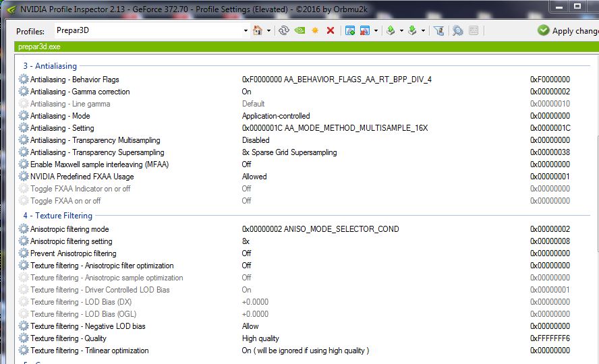Click the remove application from profile icon

365,30
